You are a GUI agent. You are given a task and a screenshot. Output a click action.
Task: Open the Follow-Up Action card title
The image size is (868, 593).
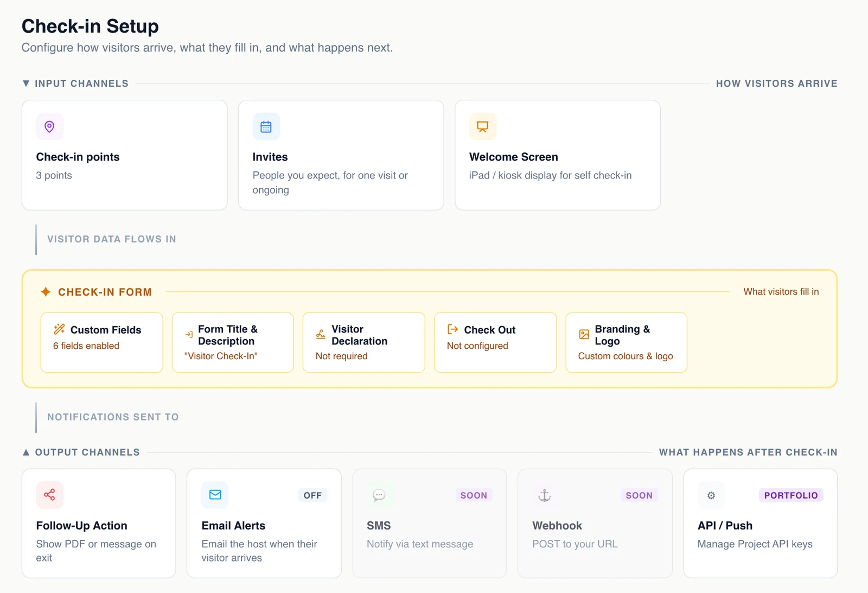[x=82, y=526]
